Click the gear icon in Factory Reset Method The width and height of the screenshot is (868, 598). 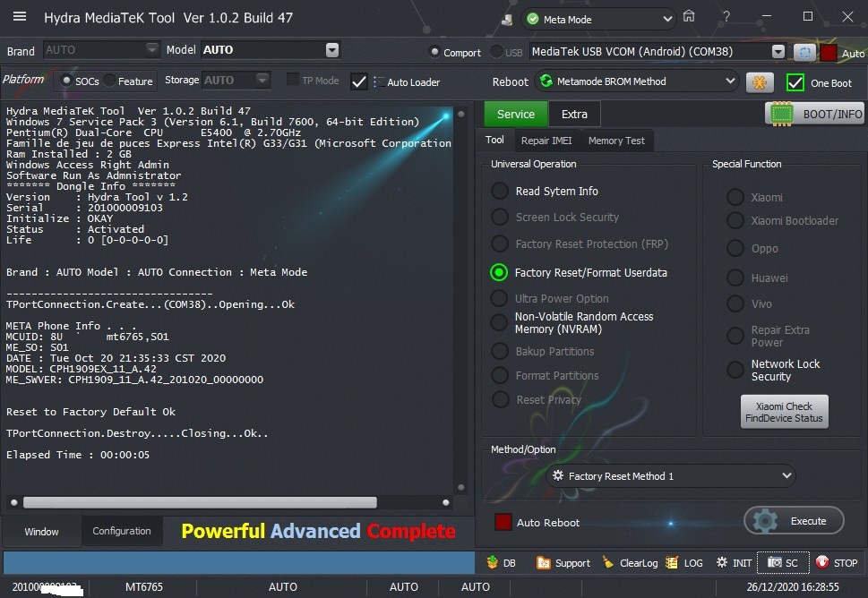point(557,475)
